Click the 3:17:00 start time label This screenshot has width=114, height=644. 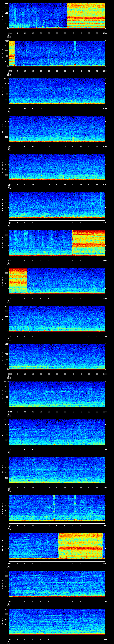pos(9,147)
